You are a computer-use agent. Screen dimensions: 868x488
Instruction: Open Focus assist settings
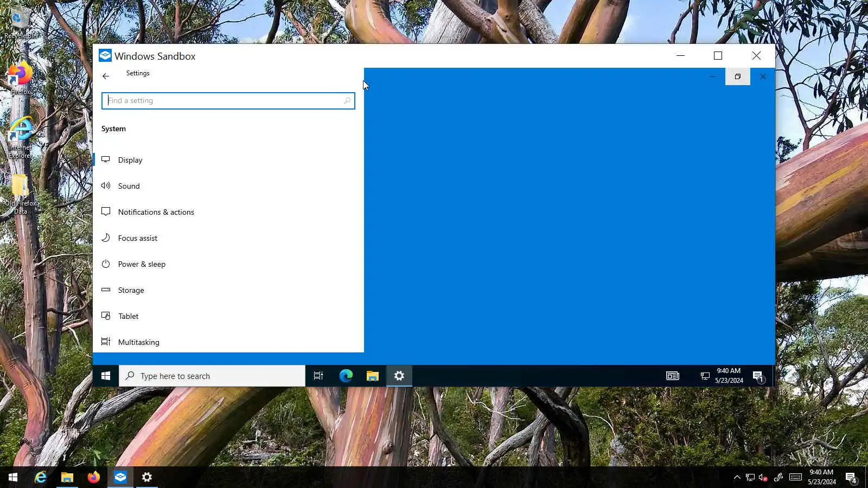pos(228,238)
